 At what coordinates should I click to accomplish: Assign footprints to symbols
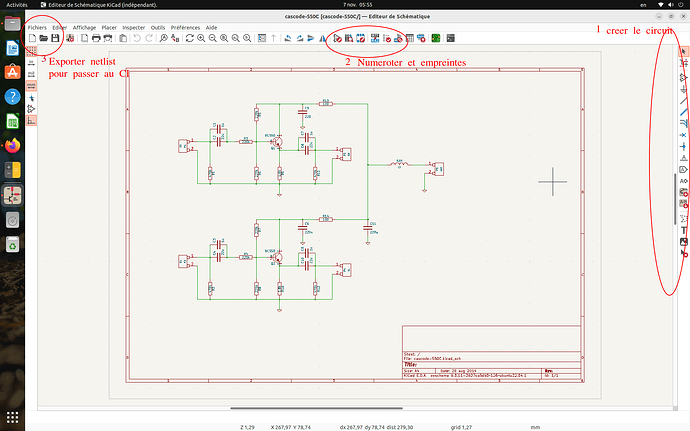click(398, 38)
